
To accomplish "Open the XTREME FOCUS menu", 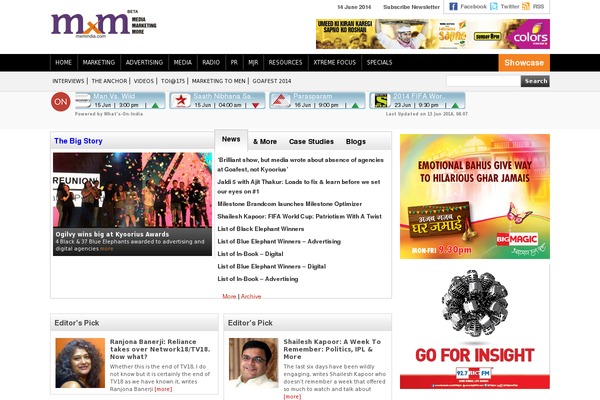I will pos(334,62).
